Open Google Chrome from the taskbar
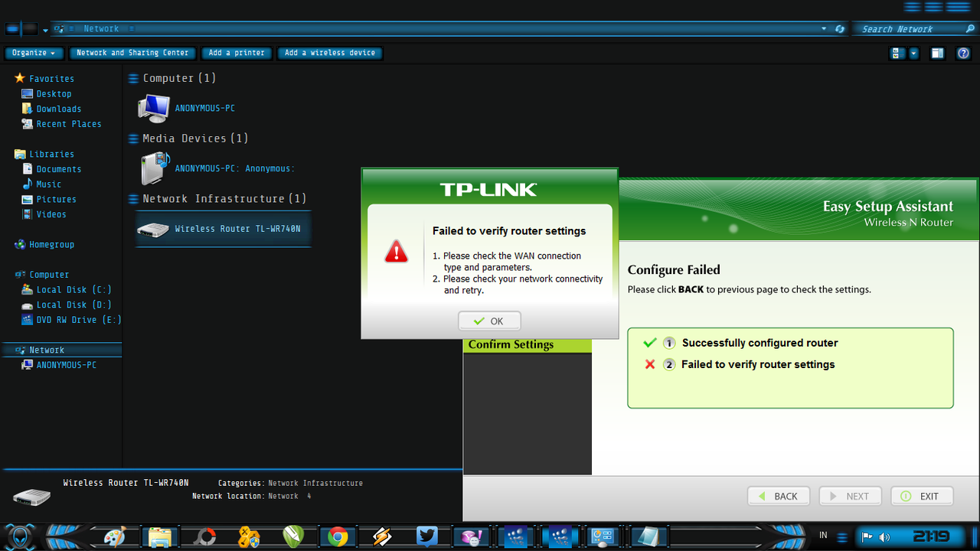 [x=338, y=536]
